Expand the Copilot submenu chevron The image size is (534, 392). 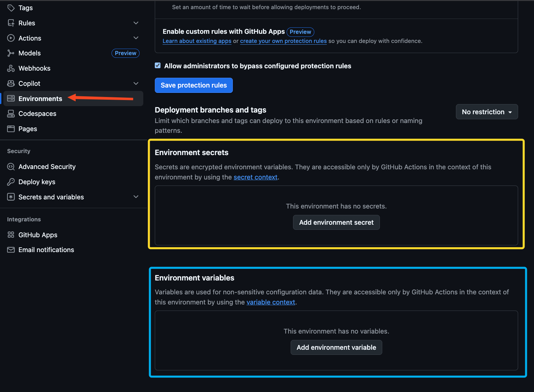136,83
